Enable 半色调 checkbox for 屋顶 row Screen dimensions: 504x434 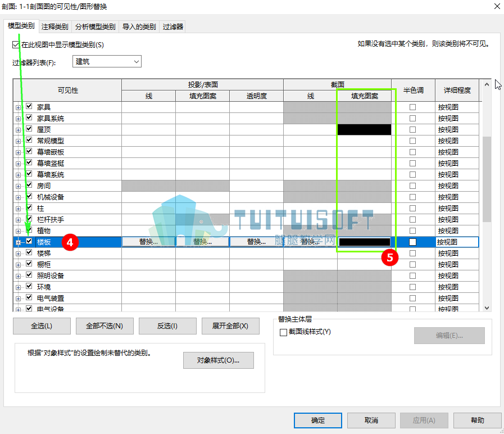413,130
